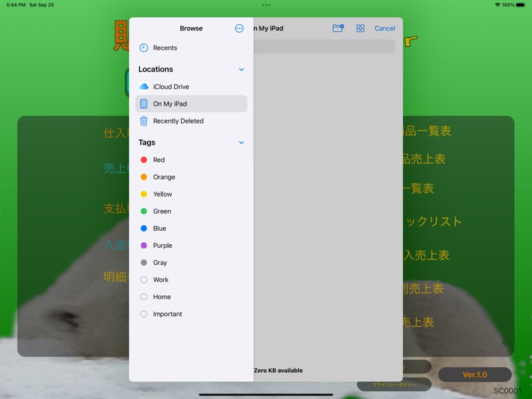This screenshot has height=399, width=532.
Task: Click the 'Zero KB available' text
Action: point(278,371)
